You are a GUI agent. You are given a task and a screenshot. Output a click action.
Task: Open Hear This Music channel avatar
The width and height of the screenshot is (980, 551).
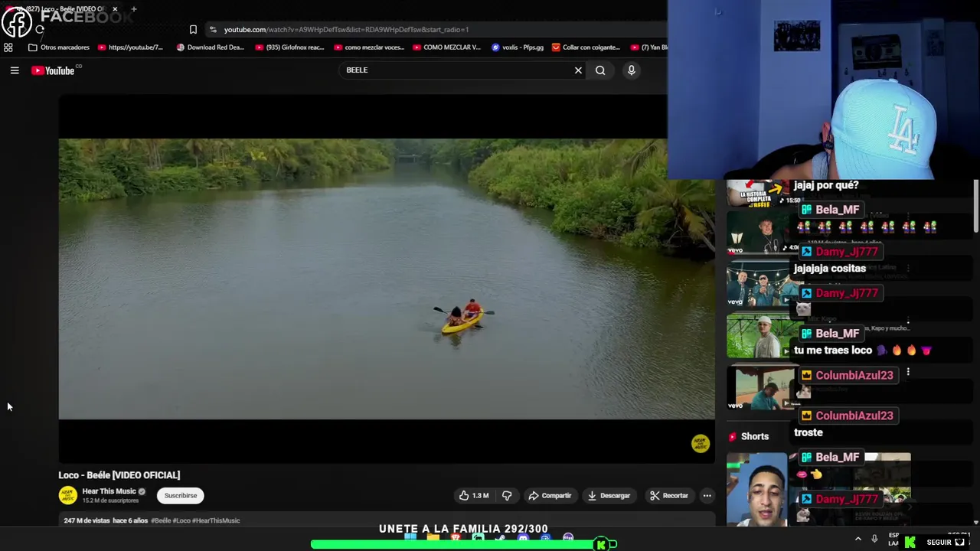68,496
